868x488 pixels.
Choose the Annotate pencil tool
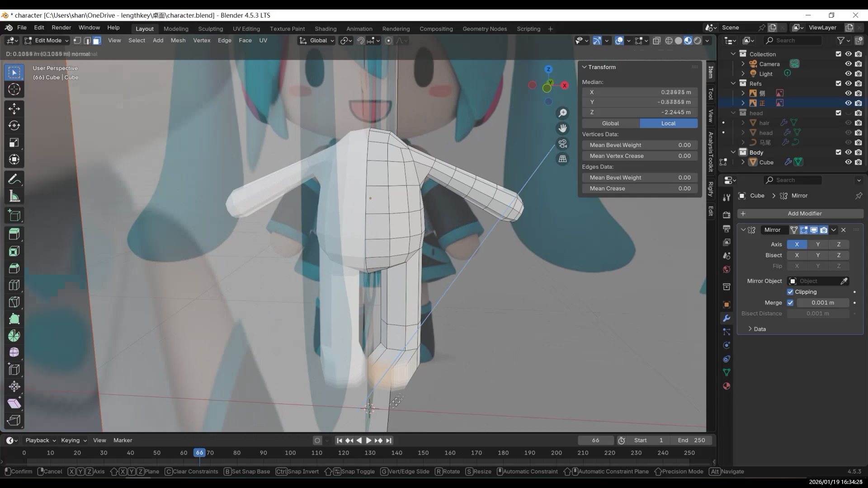tap(14, 179)
